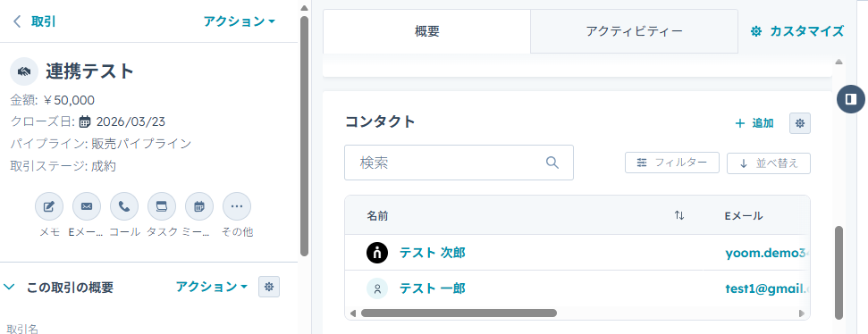Select the 概要 tab
This screenshot has height=334, width=868.
426,31
